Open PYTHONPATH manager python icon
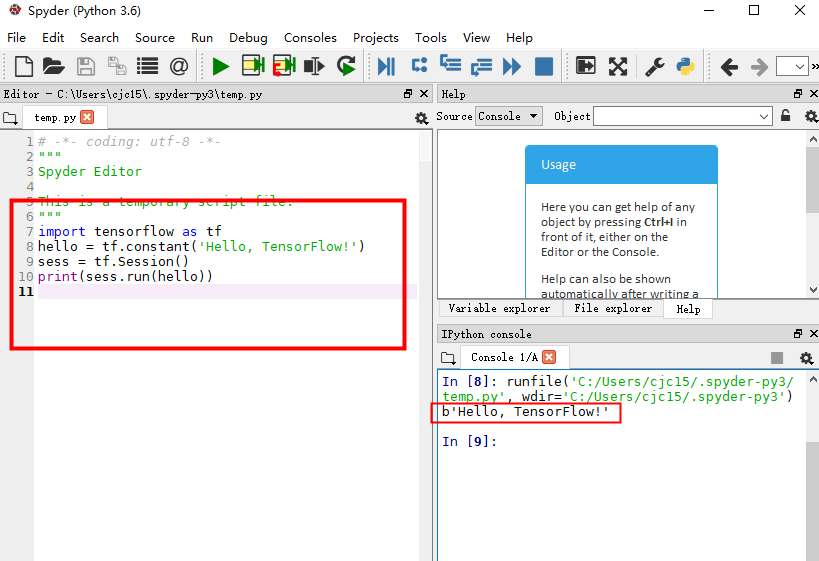 [x=685, y=66]
